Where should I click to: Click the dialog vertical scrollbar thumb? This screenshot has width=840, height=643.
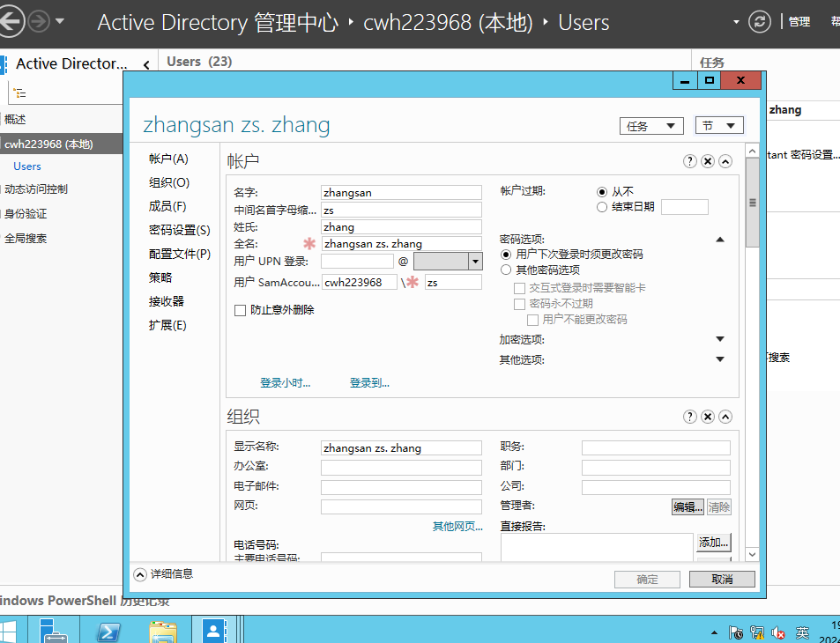[752, 203]
